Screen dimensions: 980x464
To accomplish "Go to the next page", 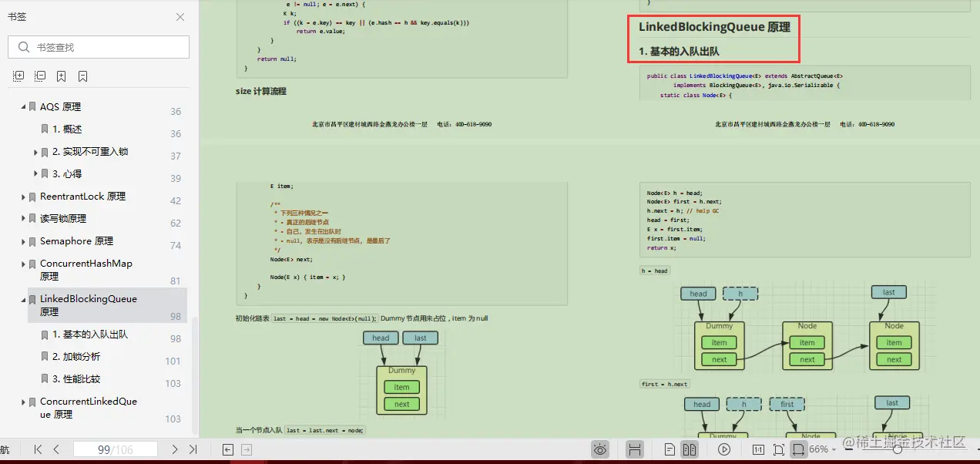I will pyautogui.click(x=174, y=449).
